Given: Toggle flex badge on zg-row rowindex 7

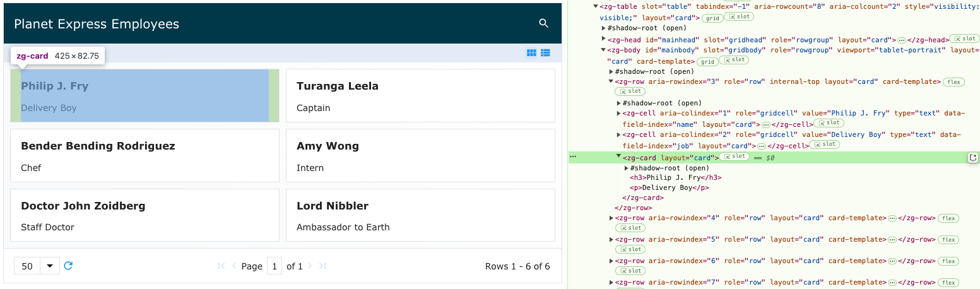Looking at the screenshot, I should (x=949, y=282).
